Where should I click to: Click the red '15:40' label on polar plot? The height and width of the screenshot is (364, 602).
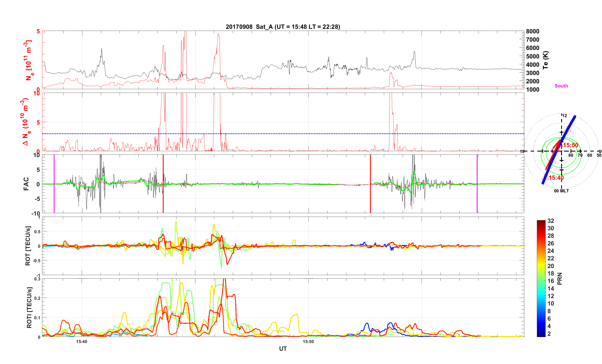point(556,178)
